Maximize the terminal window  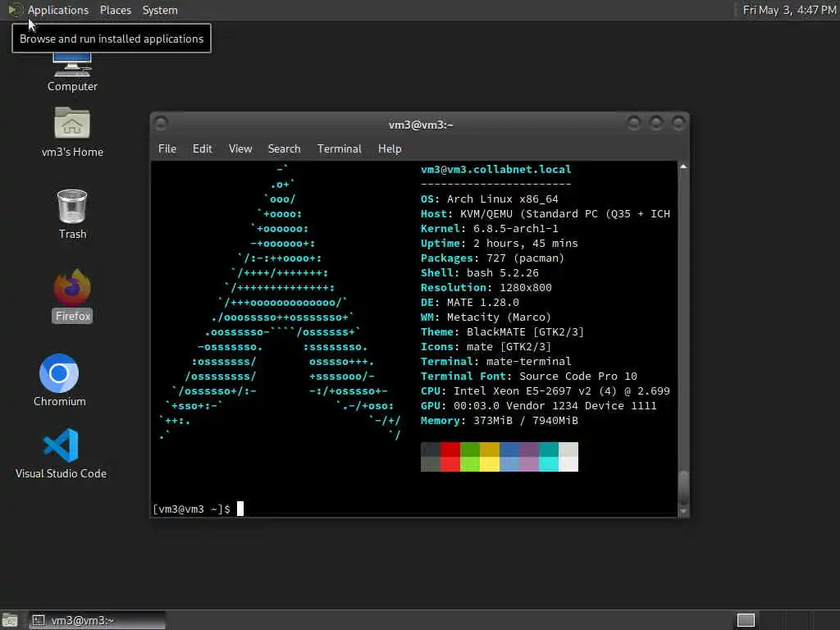click(656, 123)
